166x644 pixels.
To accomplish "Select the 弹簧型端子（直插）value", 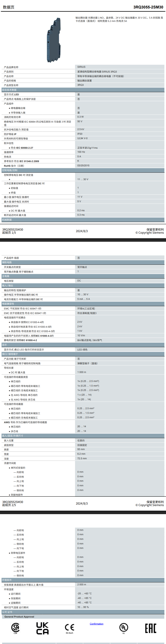I will (x=88, y=363).
